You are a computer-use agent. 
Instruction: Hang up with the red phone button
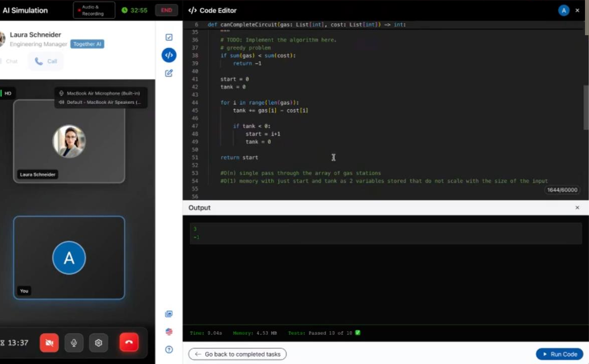pyautogui.click(x=129, y=342)
